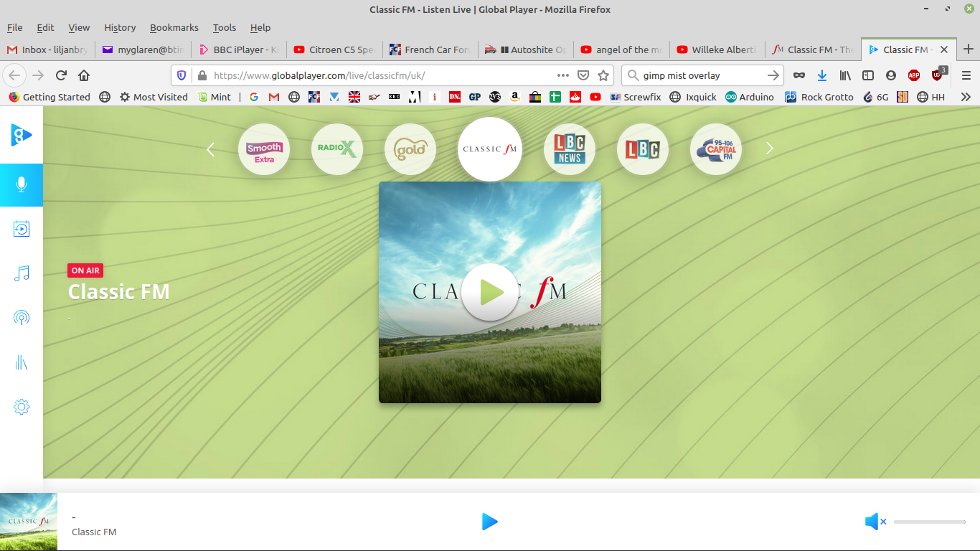Image resolution: width=980 pixels, height=551 pixels.
Task: Open the File menu
Action: point(15,27)
